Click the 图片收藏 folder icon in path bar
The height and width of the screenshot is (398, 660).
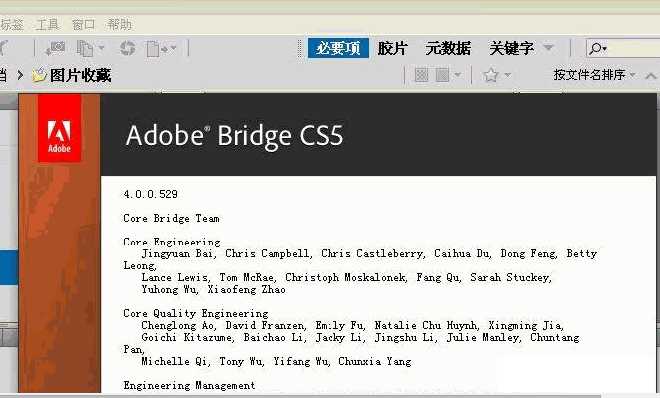point(39,75)
